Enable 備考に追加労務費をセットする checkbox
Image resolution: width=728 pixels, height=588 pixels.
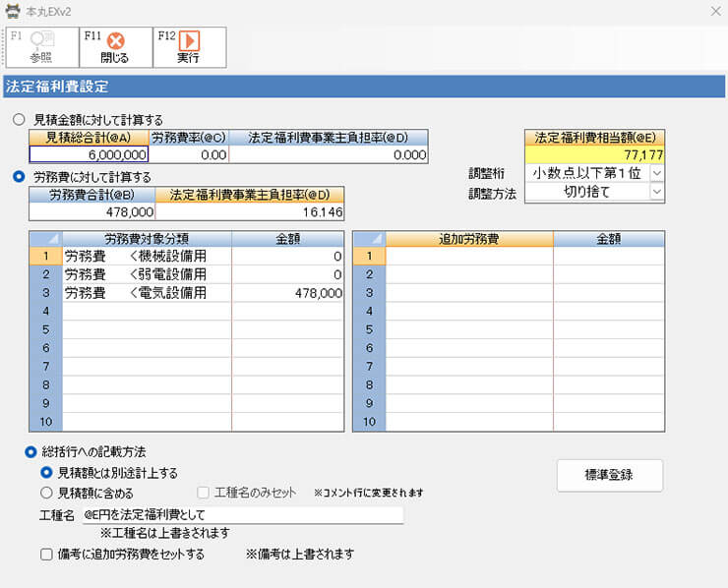(x=46, y=554)
